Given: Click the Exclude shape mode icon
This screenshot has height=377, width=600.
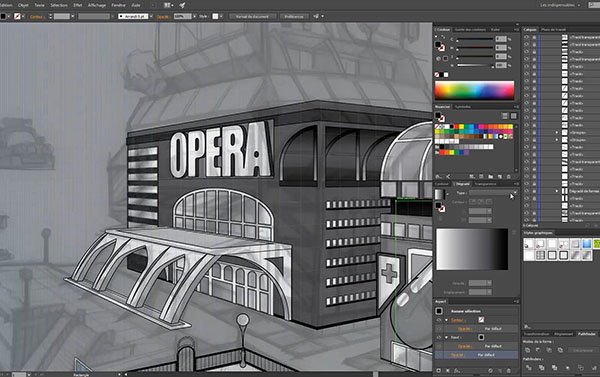Looking at the screenshot, I should (x=560, y=350).
